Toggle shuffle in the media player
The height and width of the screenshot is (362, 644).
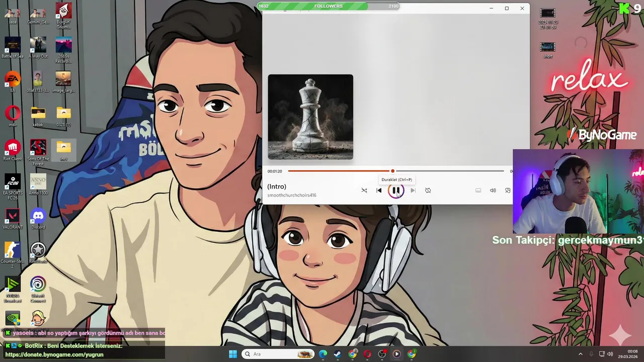tap(364, 191)
